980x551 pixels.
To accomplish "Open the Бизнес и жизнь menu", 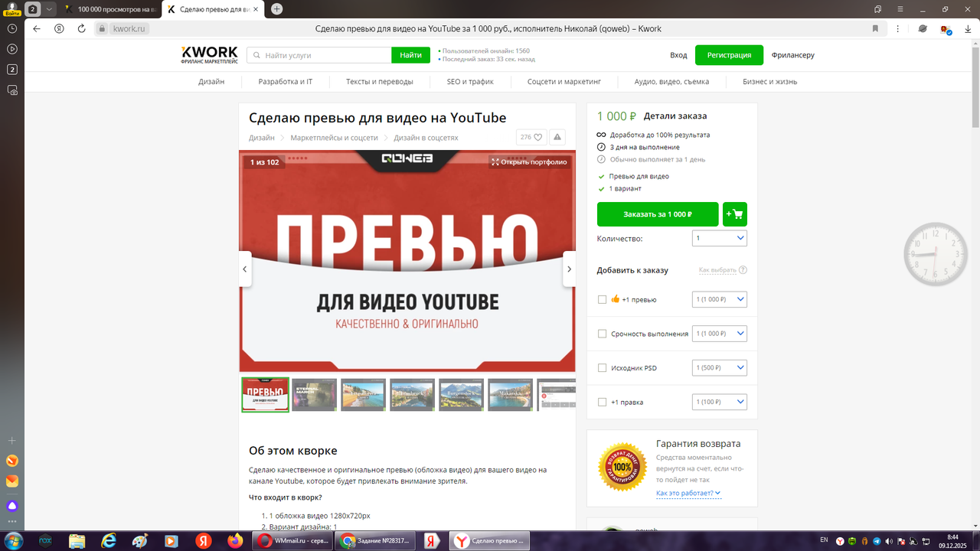I will tap(769, 81).
